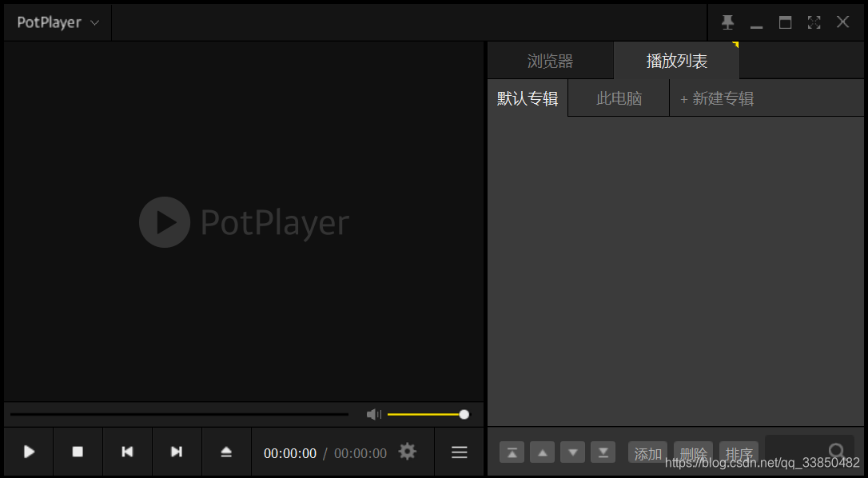Toggle the playlist panel with the hamburger icon
The image size is (868, 478).
(459, 452)
